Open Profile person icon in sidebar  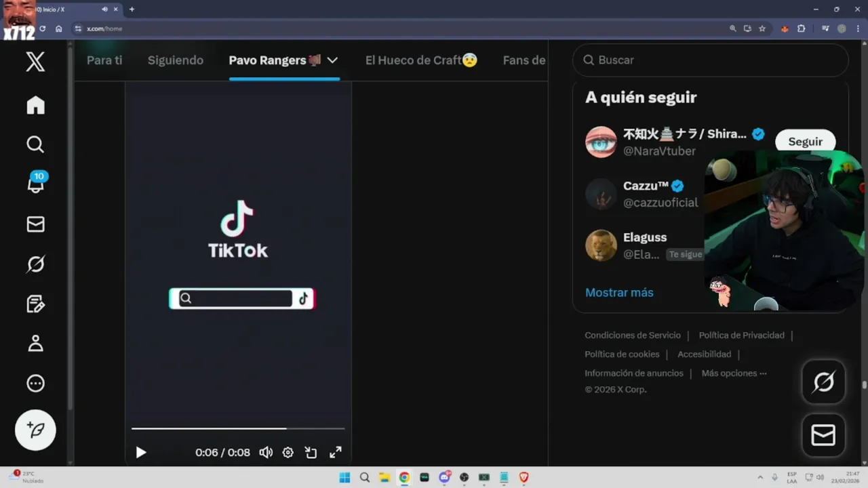pos(35,343)
